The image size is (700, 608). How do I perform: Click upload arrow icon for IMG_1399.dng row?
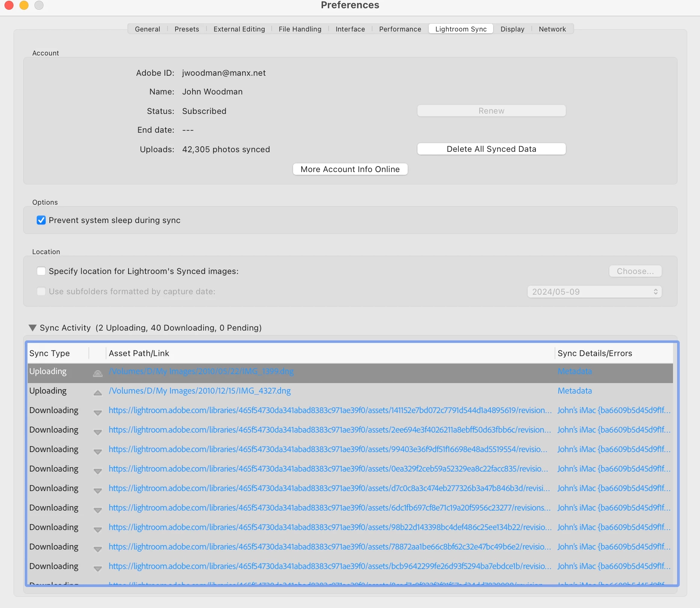pyautogui.click(x=98, y=373)
